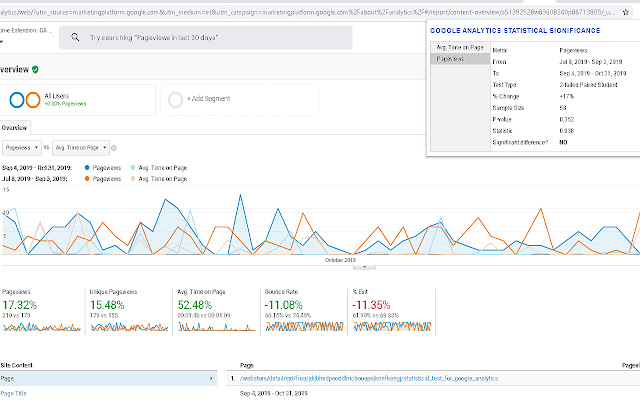Viewport: 640px width, 400px height.
Task: Click the P-value 0.352 in the popup
Action: (x=567, y=120)
